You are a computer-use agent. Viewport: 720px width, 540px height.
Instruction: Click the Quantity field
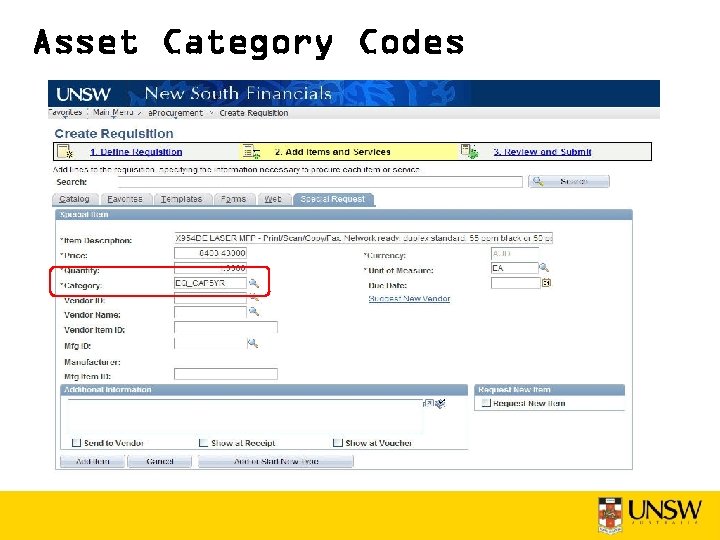coord(210,268)
